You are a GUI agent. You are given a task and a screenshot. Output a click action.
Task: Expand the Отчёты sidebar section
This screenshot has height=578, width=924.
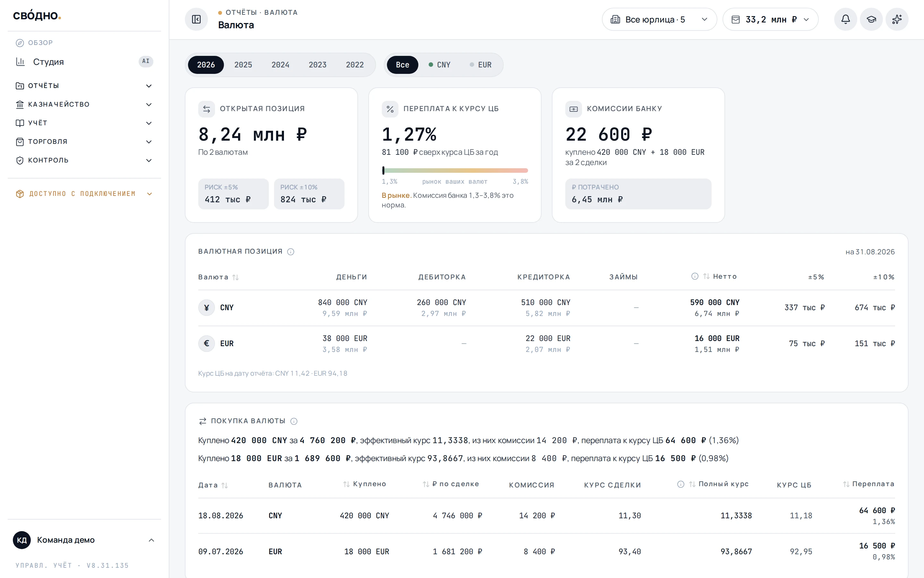pos(84,86)
